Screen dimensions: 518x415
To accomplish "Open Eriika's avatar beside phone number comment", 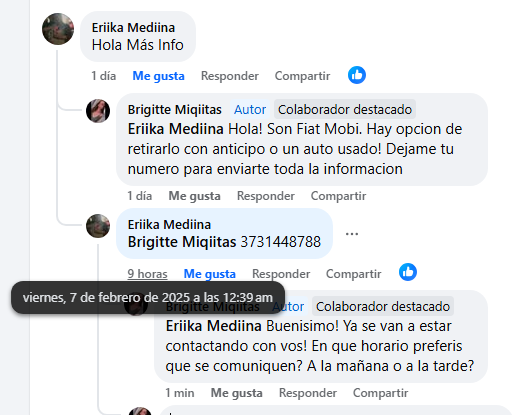I will [x=98, y=226].
